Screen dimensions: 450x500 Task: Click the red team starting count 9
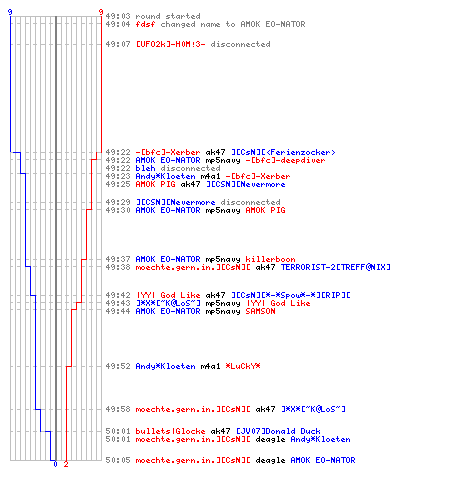(101, 12)
